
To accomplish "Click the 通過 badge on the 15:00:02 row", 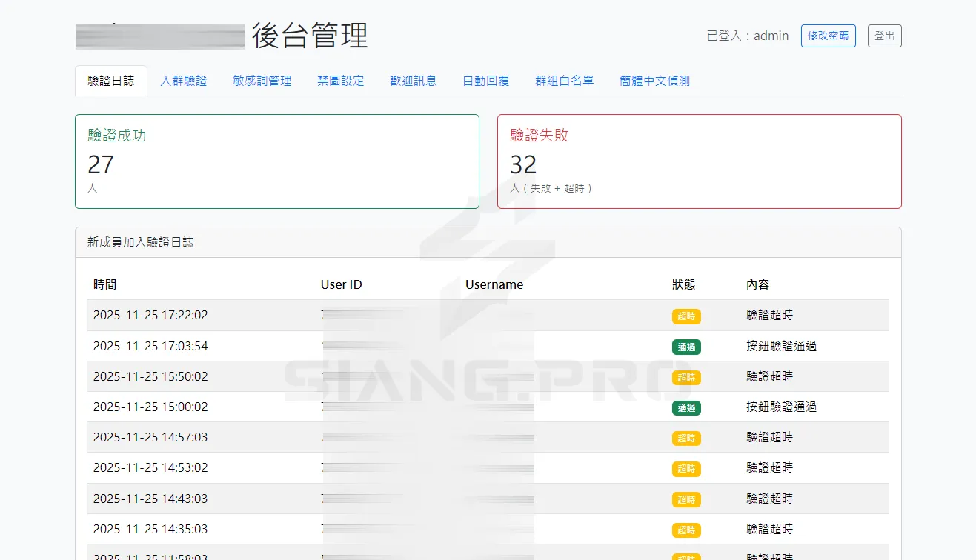I will [x=685, y=407].
